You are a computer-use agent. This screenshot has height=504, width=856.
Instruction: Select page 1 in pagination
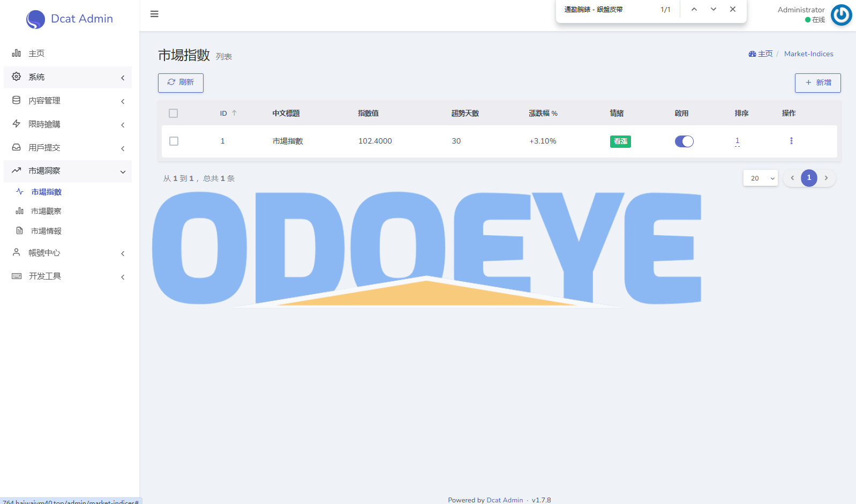[809, 178]
